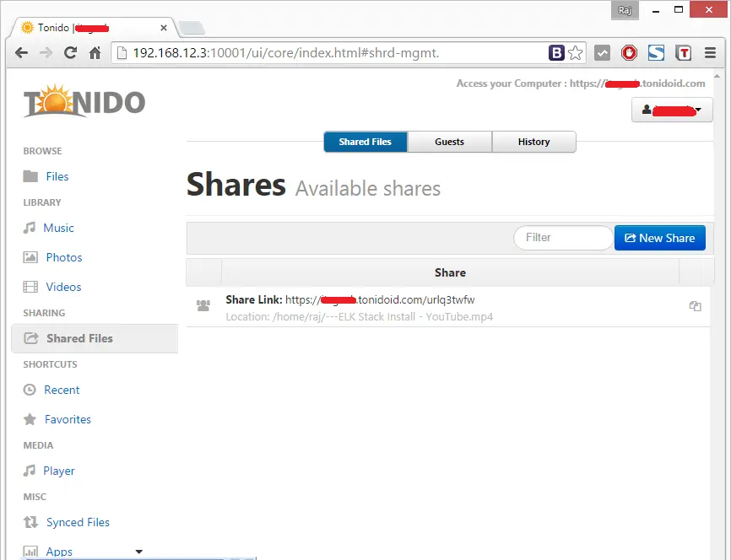Bookmark this page with the star icon

[x=576, y=53]
